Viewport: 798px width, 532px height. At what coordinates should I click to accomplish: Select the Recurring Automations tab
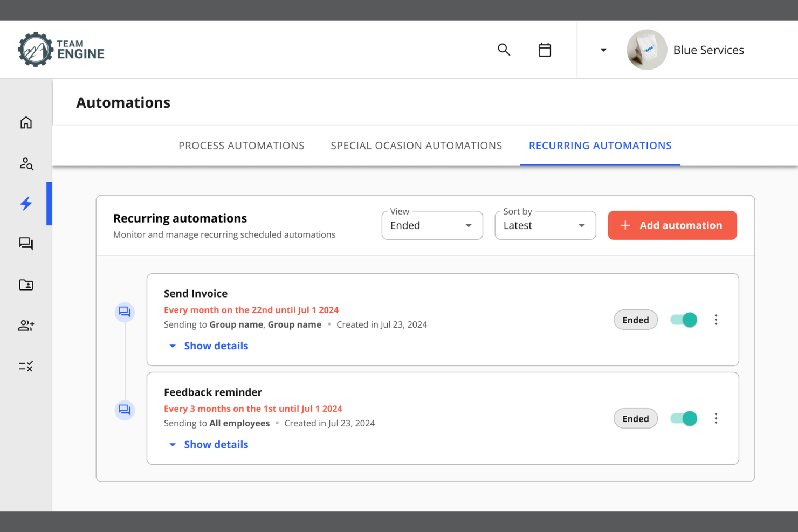point(600,146)
